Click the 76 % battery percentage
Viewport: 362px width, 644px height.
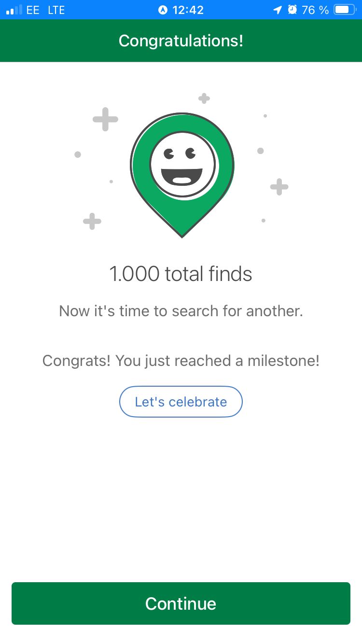tap(315, 10)
